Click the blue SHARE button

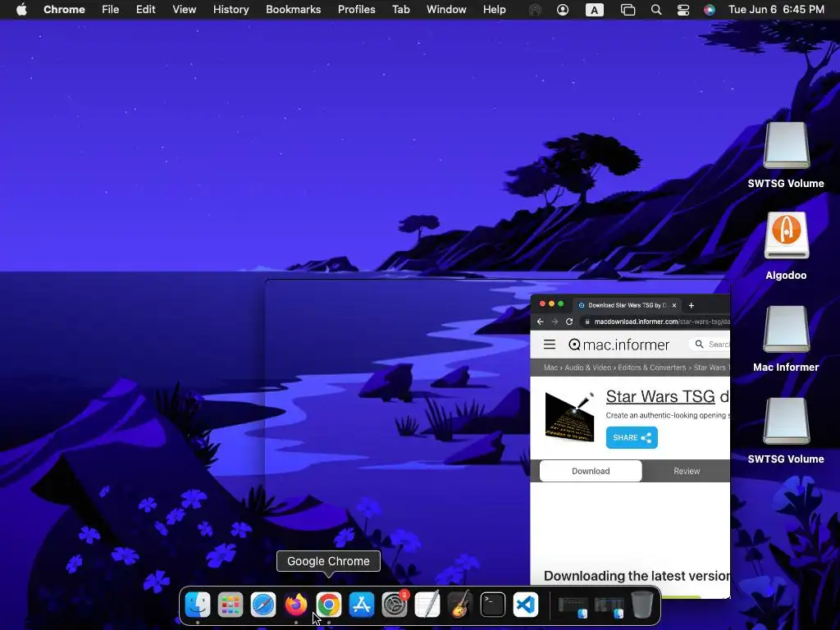pos(632,438)
